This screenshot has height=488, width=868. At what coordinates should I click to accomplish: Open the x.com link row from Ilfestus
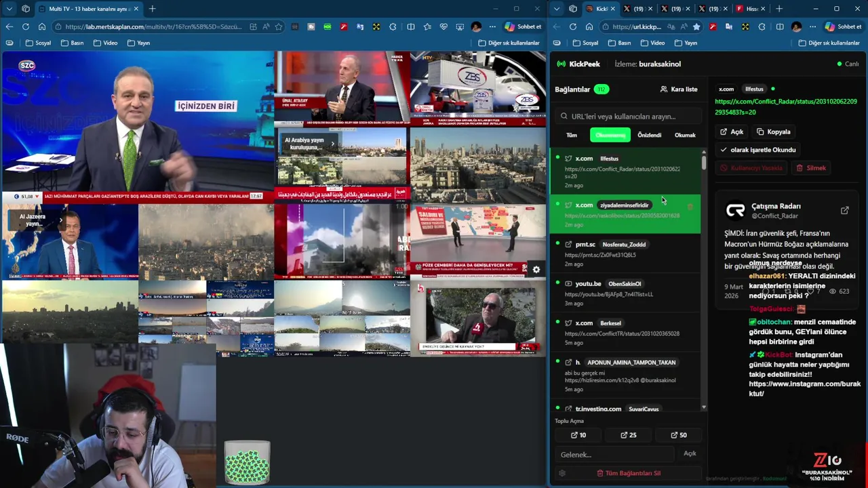[625, 171]
